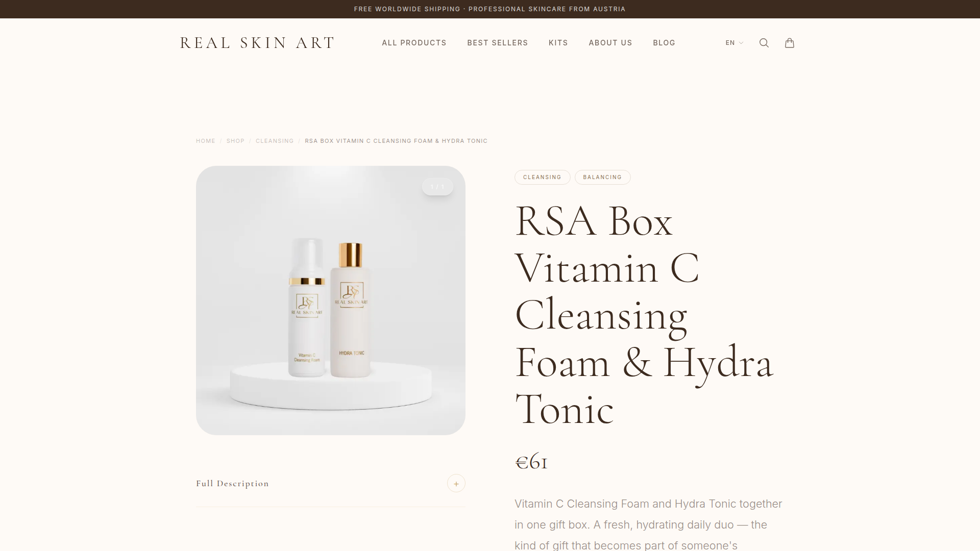This screenshot has height=551, width=980.
Task: Expand Full Description with the plus icon
Action: pyautogui.click(x=456, y=483)
